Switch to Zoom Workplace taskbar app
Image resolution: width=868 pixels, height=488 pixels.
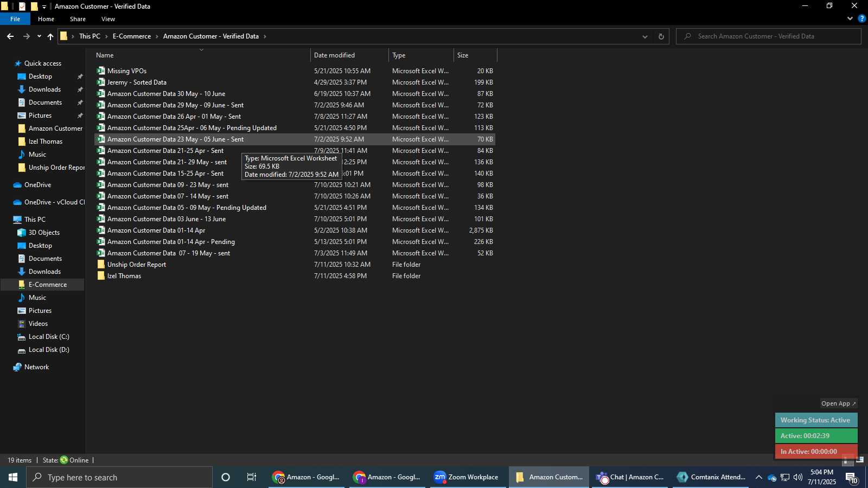click(468, 477)
